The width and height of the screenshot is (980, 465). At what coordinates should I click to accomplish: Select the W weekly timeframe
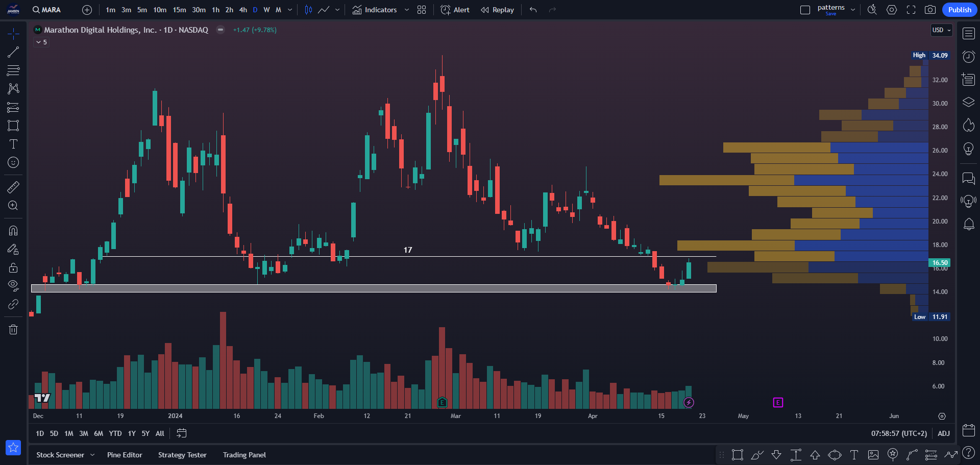click(x=266, y=10)
